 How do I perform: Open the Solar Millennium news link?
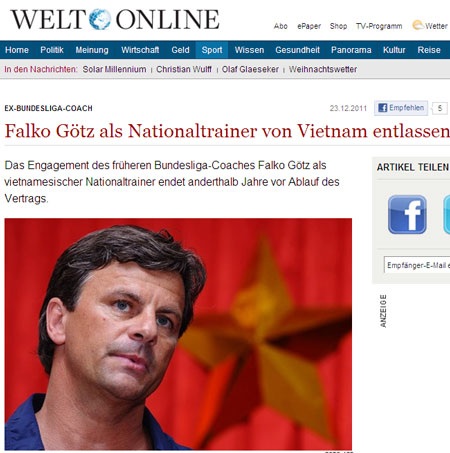(x=114, y=69)
